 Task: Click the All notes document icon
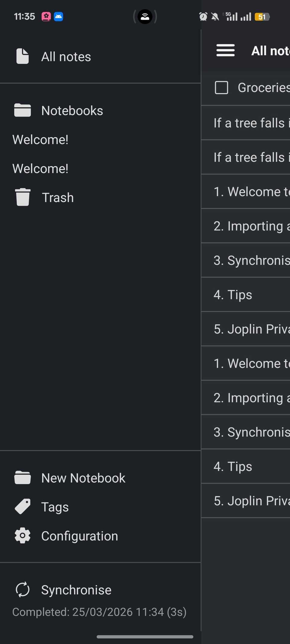pyautogui.click(x=22, y=56)
